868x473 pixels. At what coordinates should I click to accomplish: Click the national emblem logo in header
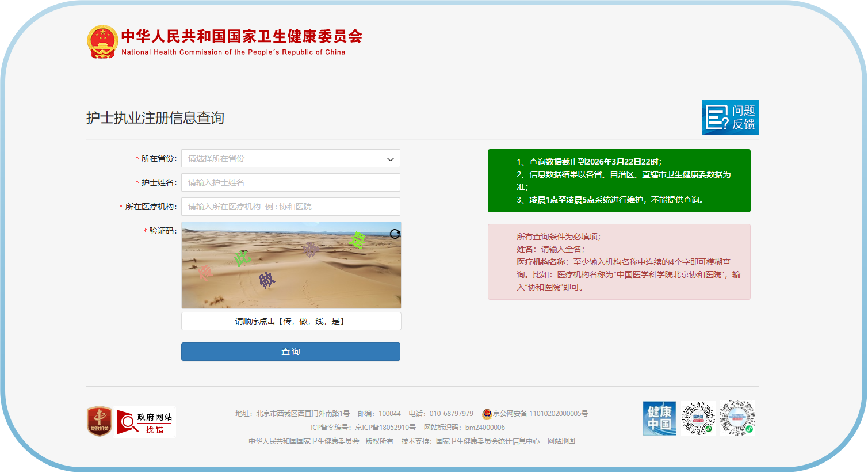pyautogui.click(x=102, y=41)
